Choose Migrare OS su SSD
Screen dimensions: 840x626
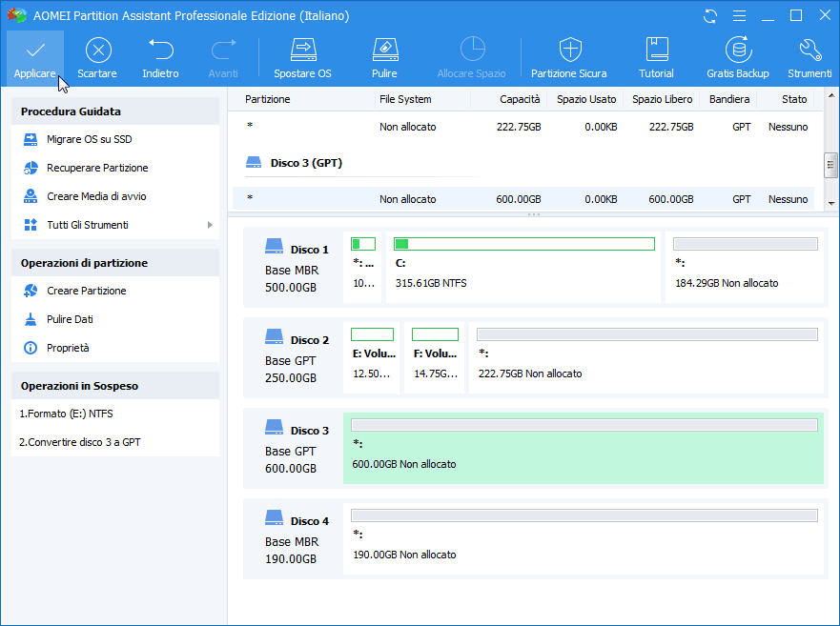tap(90, 139)
